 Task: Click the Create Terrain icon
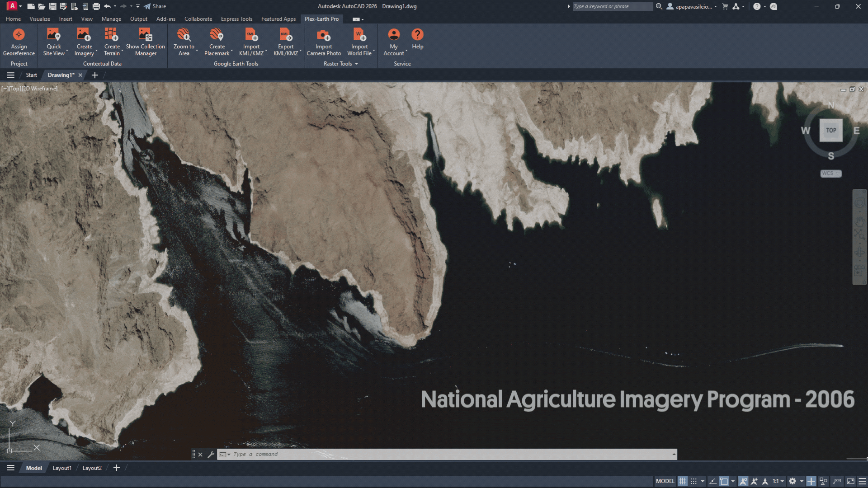point(111,35)
